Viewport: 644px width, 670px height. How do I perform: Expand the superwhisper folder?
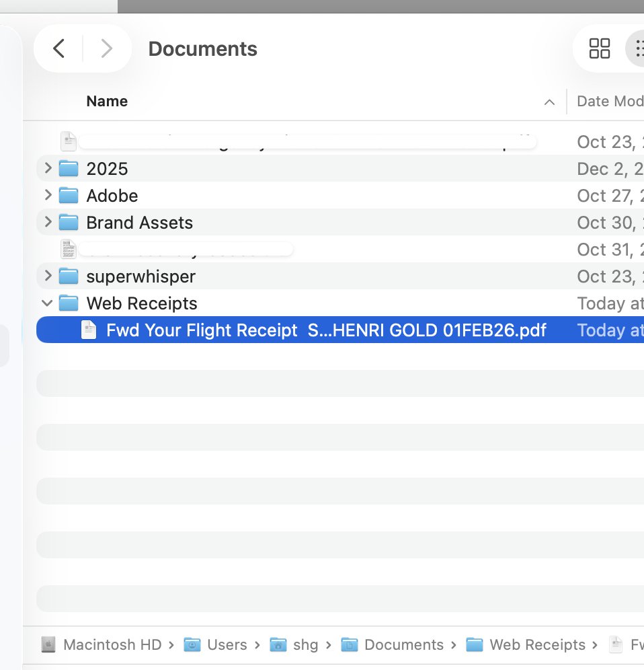48,276
